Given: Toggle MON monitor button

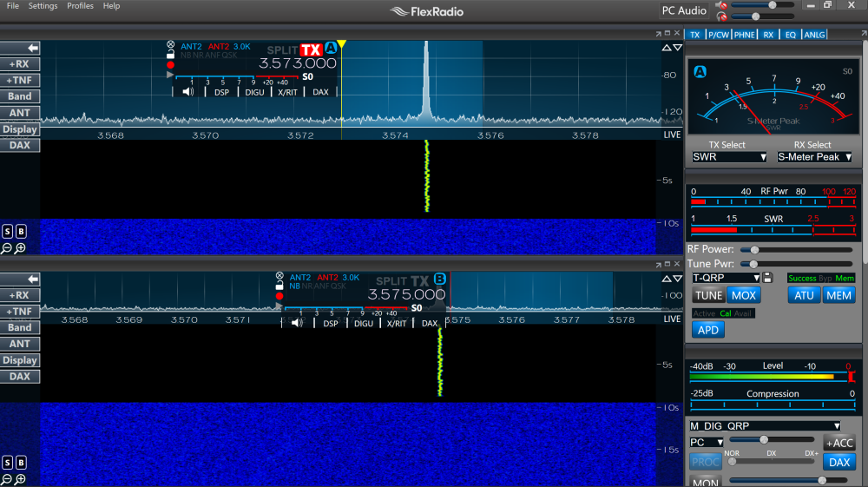Looking at the screenshot, I should pyautogui.click(x=705, y=482).
